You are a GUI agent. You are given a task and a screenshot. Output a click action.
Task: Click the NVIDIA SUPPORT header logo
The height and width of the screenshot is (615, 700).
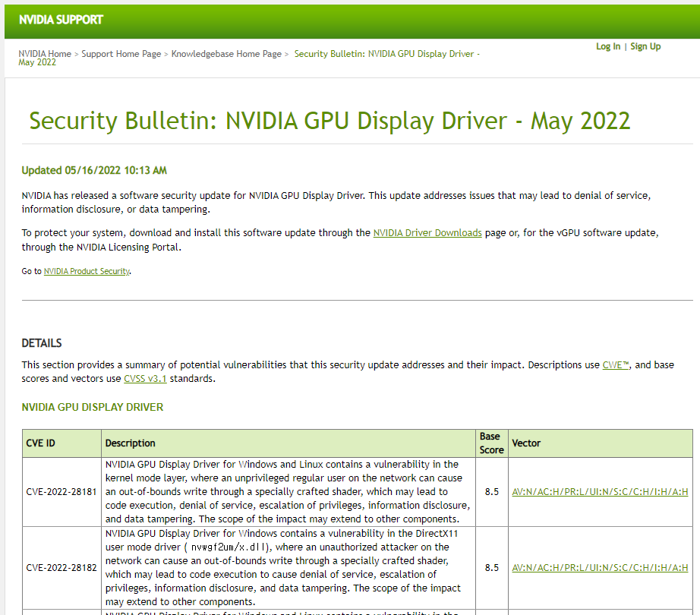pyautogui.click(x=61, y=20)
